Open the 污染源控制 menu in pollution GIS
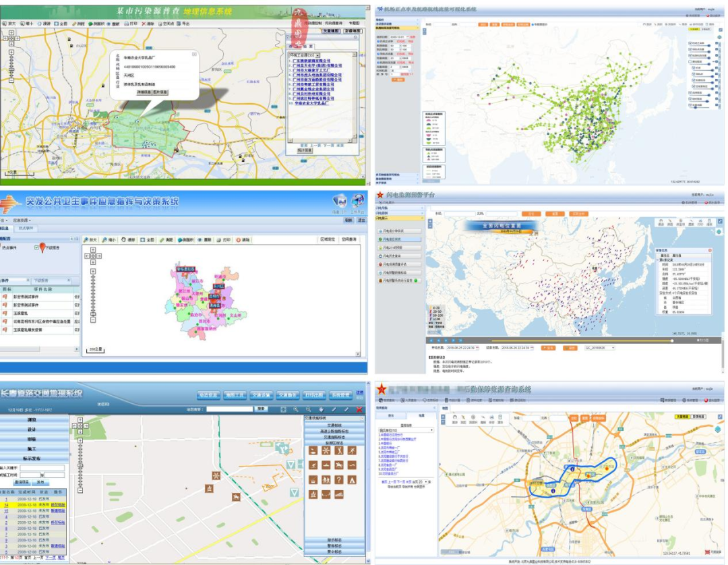Screen dimensions: 728x565 (312, 23)
